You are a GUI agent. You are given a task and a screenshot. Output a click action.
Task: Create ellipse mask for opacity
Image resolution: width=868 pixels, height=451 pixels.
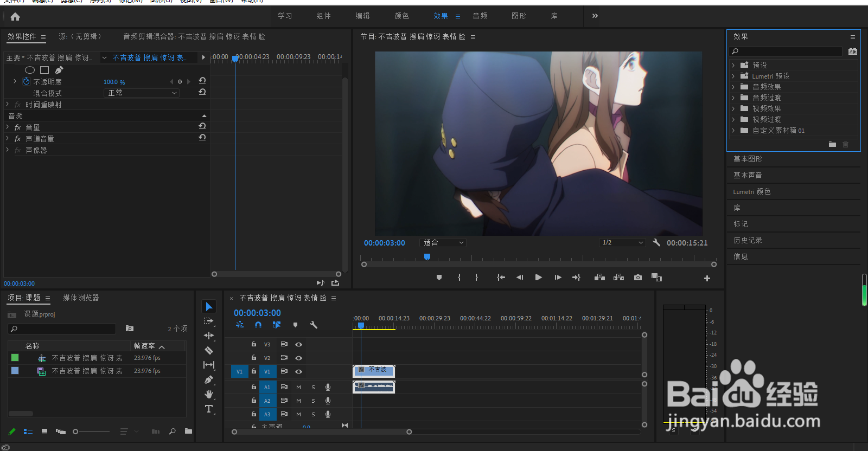[30, 70]
